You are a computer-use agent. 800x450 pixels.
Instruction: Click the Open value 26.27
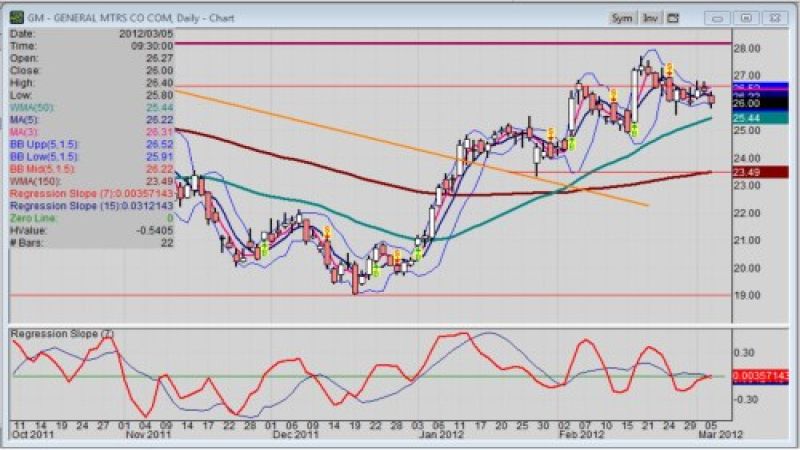pyautogui.click(x=160, y=58)
